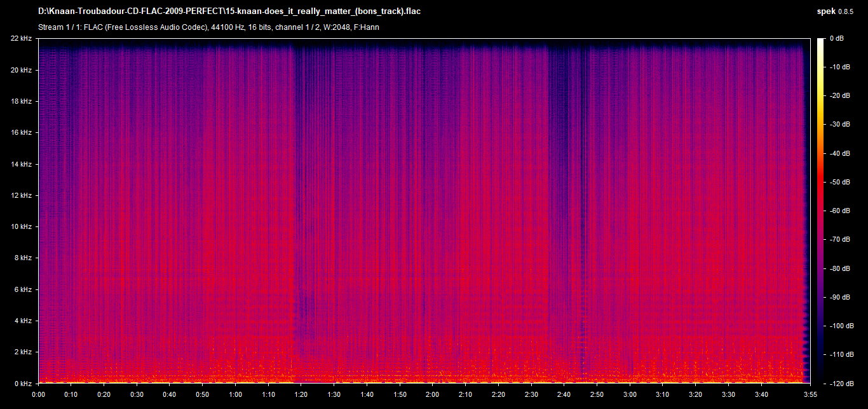The width and height of the screenshot is (868, 409).
Task: Select the 0 kHz axis label
Action: pos(22,383)
